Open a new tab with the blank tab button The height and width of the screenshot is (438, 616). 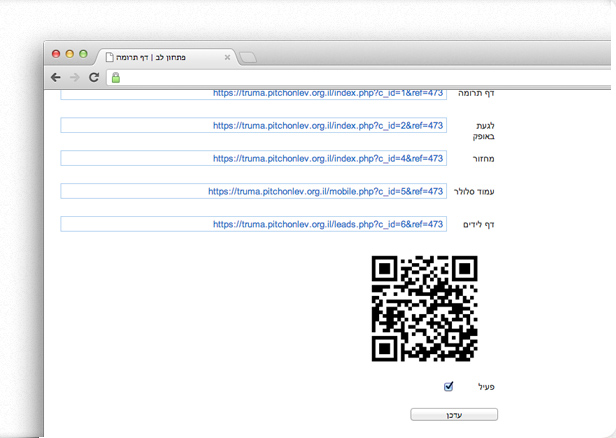[x=248, y=57]
